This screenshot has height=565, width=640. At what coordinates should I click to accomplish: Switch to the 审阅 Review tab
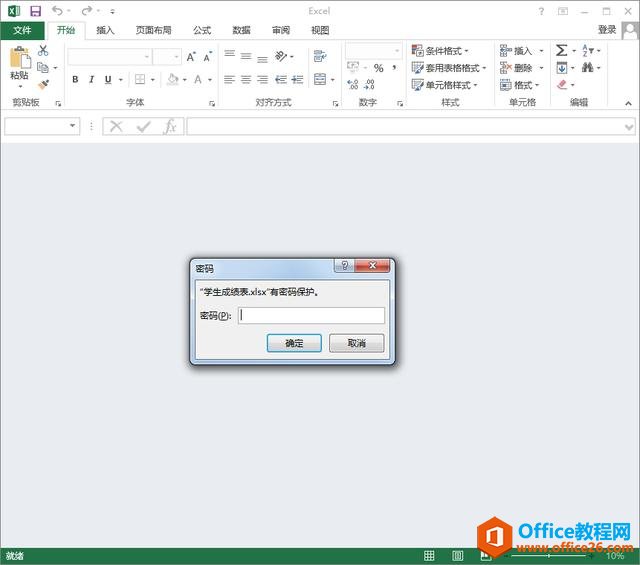[281, 30]
